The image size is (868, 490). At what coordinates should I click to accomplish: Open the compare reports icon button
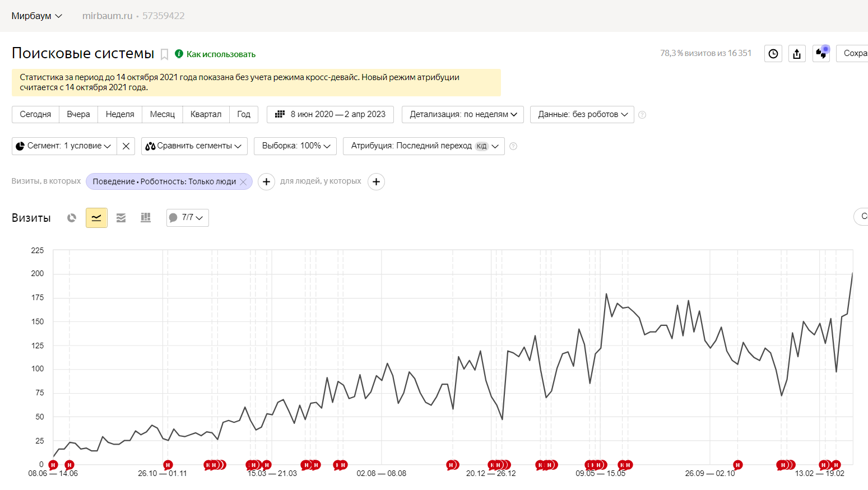click(x=821, y=54)
